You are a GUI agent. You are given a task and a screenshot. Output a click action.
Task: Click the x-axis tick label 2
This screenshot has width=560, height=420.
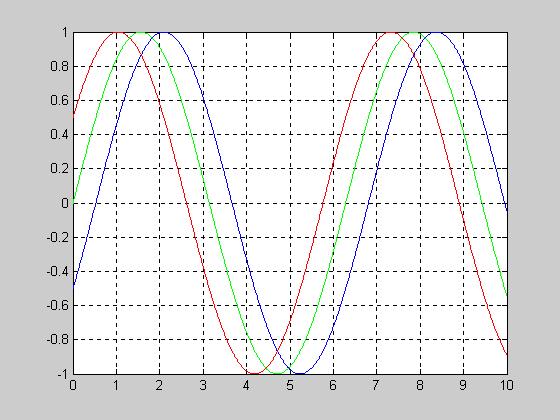[159, 385]
